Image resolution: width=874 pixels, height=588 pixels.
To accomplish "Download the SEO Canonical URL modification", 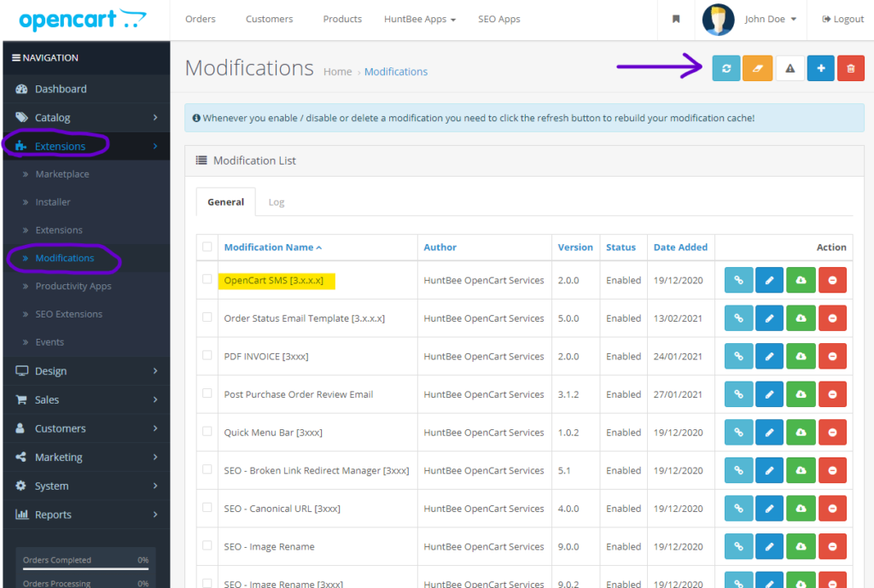I will pos(801,509).
